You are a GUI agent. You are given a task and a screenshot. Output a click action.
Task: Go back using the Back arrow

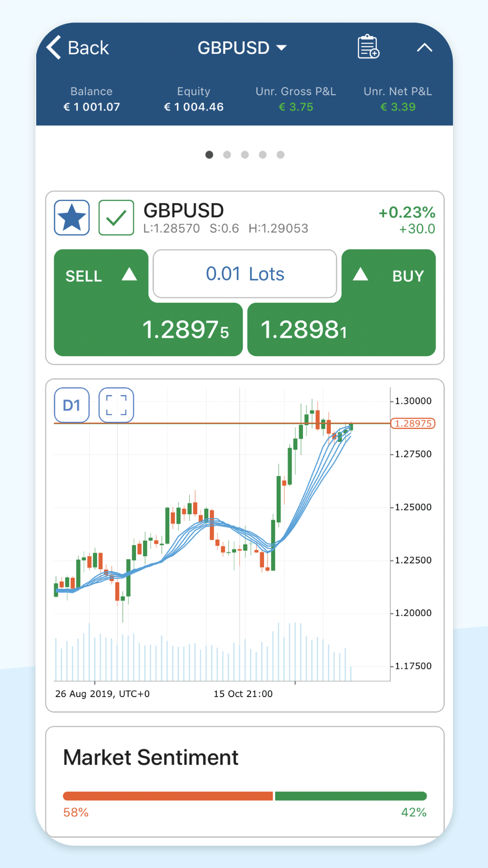click(78, 48)
